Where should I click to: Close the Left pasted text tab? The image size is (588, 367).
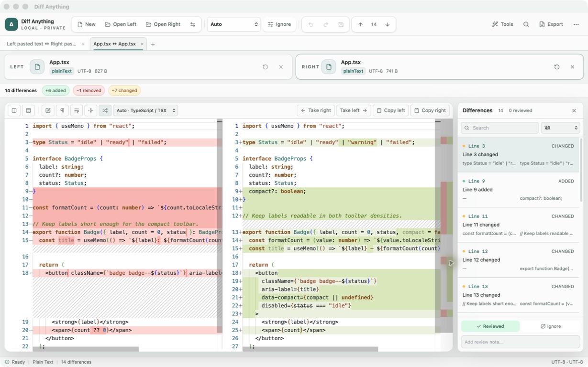point(83,44)
